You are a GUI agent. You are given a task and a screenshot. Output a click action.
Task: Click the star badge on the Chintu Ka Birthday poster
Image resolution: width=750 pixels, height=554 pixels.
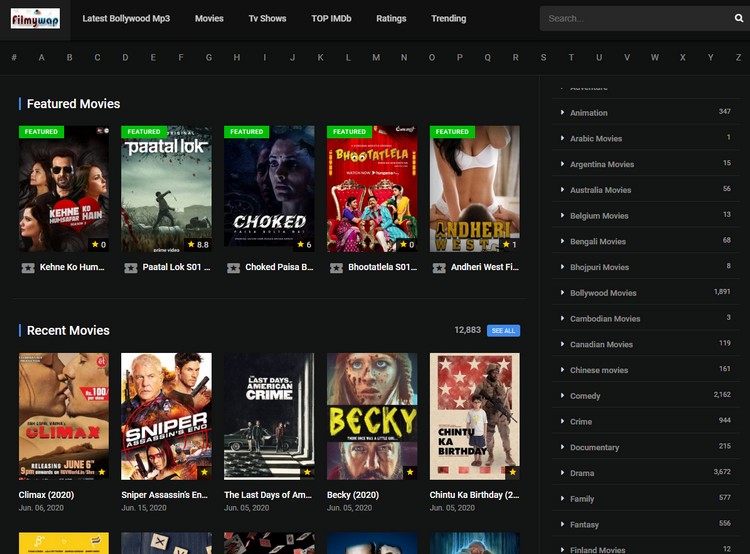513,472
